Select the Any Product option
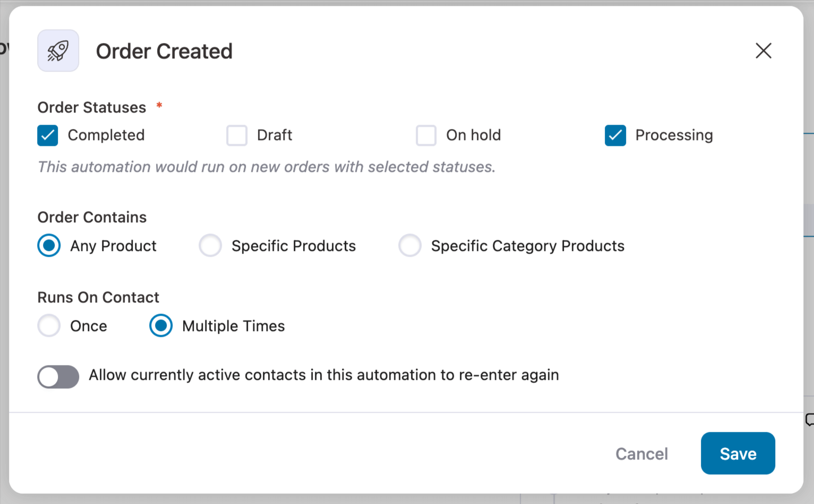 point(49,245)
